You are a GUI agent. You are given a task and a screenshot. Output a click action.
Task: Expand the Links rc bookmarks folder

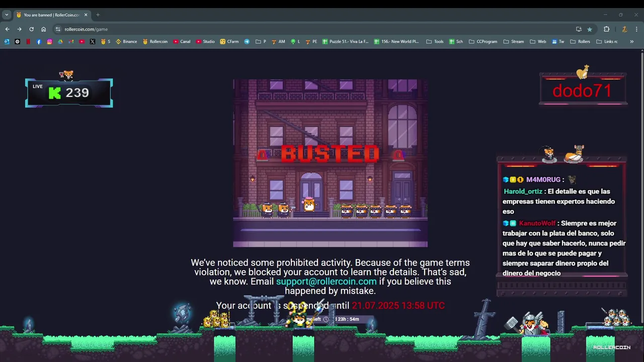pos(607,42)
